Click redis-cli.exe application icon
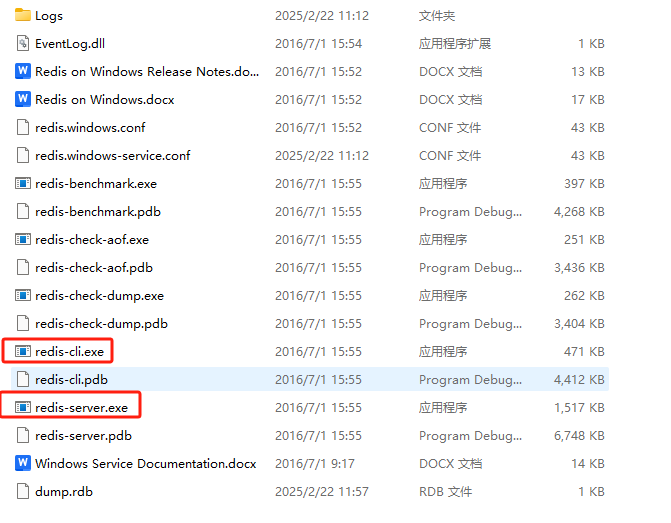The width and height of the screenshot is (671, 523). [23, 351]
